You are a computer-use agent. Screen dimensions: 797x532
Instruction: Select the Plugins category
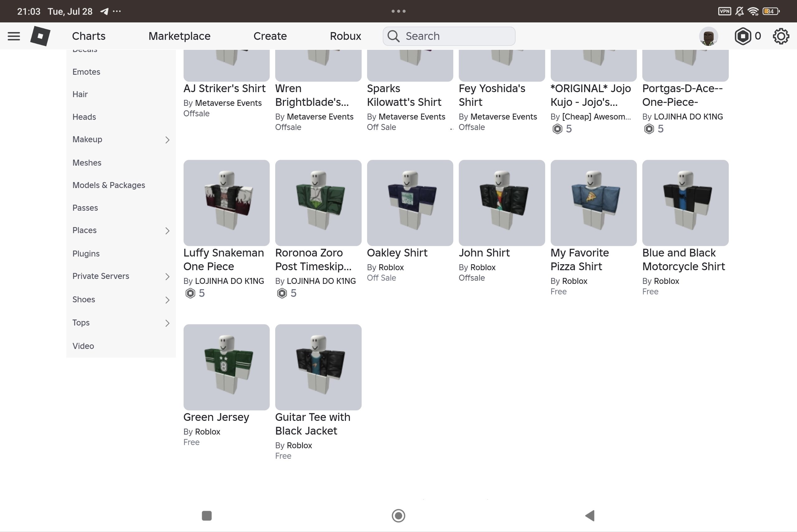[86, 254]
